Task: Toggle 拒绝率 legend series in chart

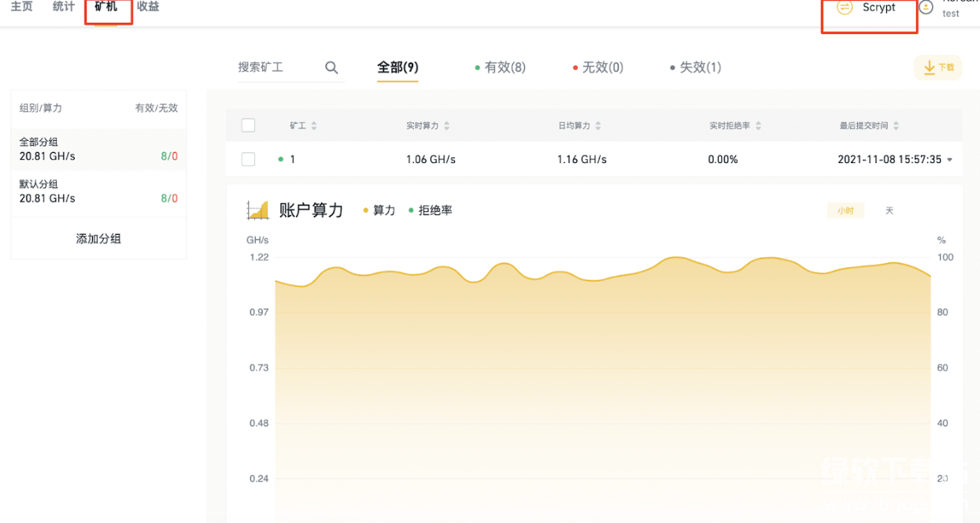Action: [x=431, y=211]
